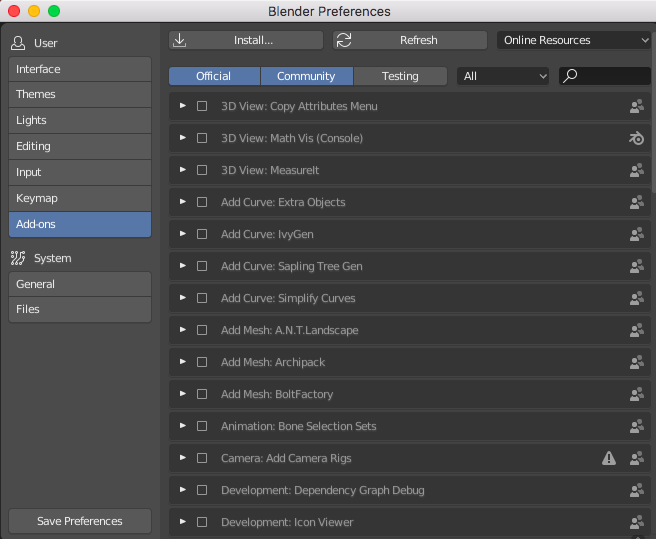Enable 3D View: Math Vis (Console) add-on
This screenshot has width=656, height=539.
click(202, 138)
